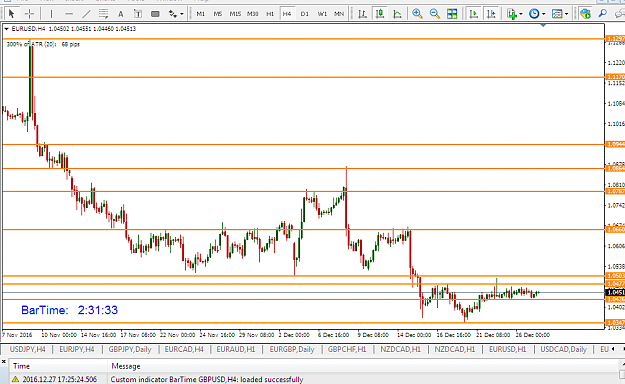This screenshot has width=625, height=384.
Task: Open the chat bubbles icon
Action: coord(619,14)
